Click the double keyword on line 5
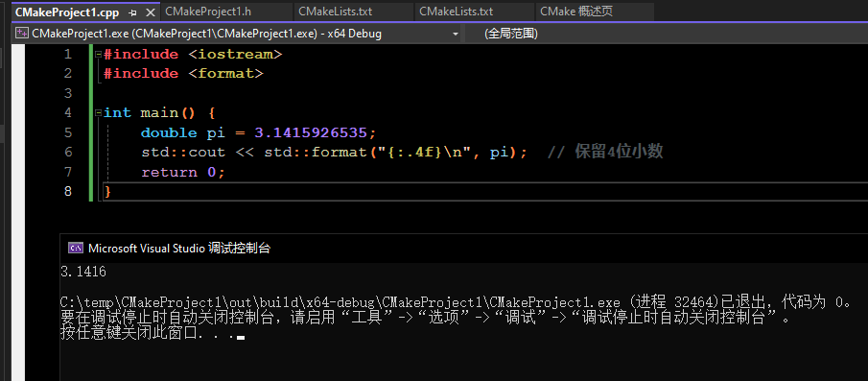Screen dimensions: 868x381 pos(169,132)
